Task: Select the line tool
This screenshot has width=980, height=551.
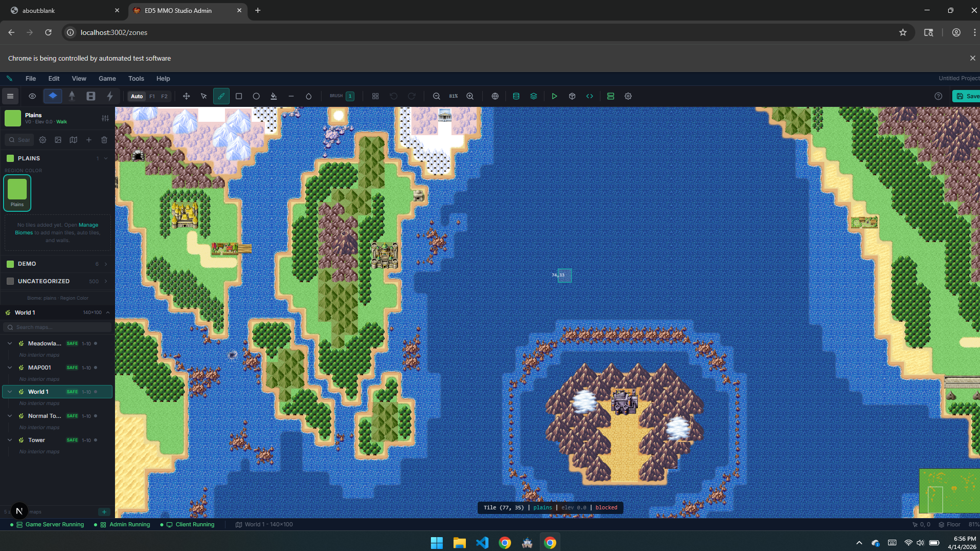Action: [291, 96]
